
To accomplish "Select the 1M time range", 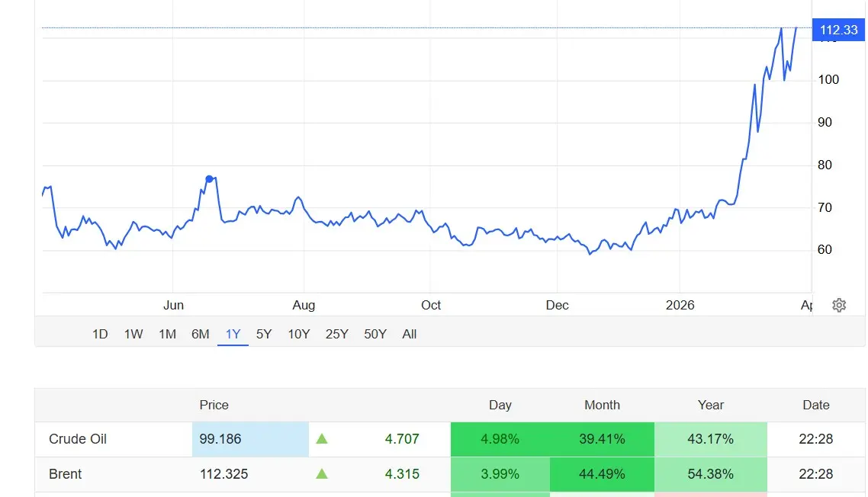I will pyautogui.click(x=167, y=334).
